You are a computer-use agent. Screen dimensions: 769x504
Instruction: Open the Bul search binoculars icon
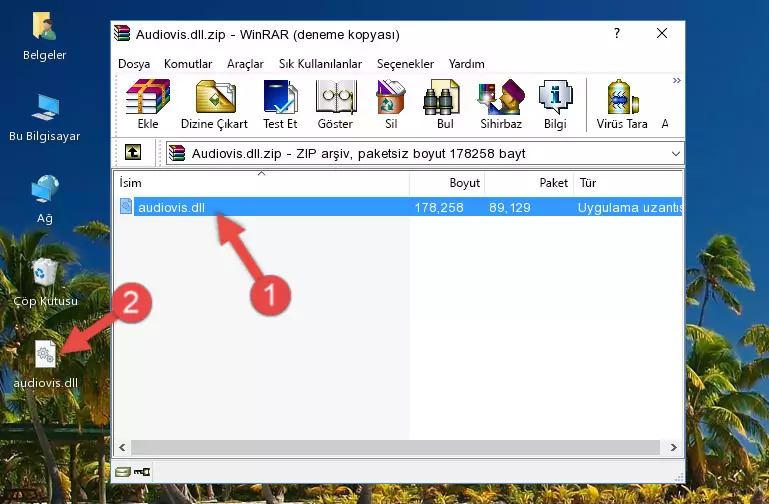coord(444,104)
